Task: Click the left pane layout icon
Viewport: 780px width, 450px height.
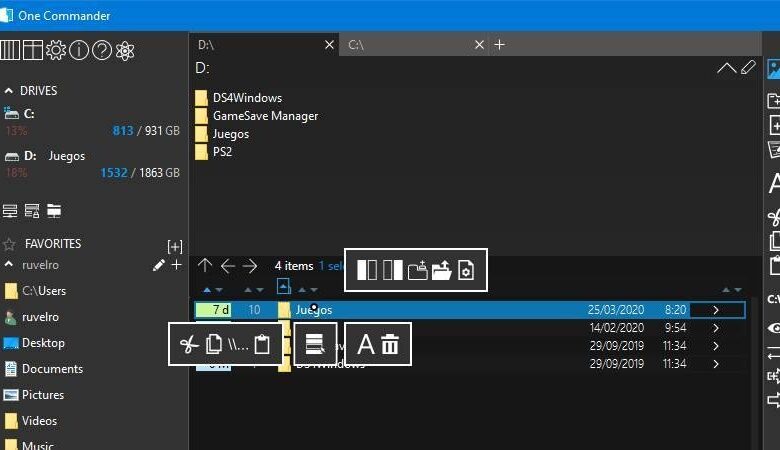Action: (367, 270)
